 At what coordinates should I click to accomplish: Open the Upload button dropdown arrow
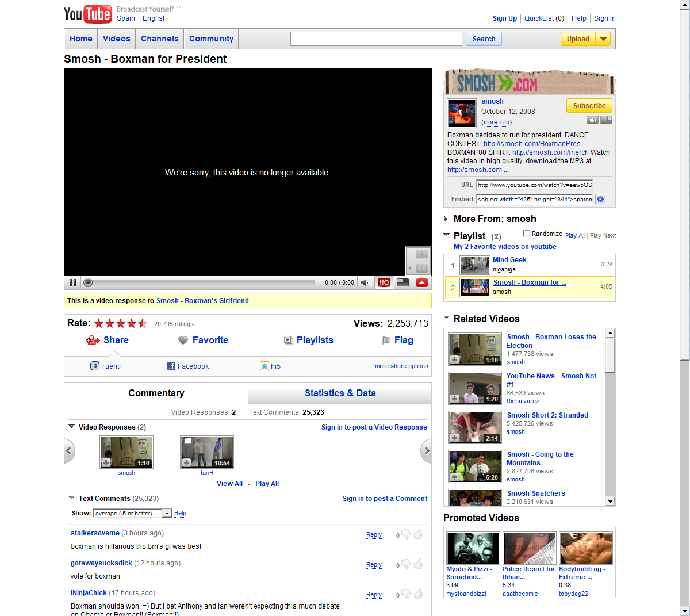pos(603,39)
